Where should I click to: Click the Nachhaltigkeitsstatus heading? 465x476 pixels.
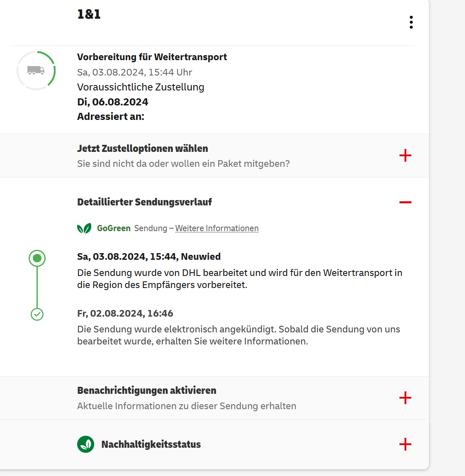tap(151, 444)
